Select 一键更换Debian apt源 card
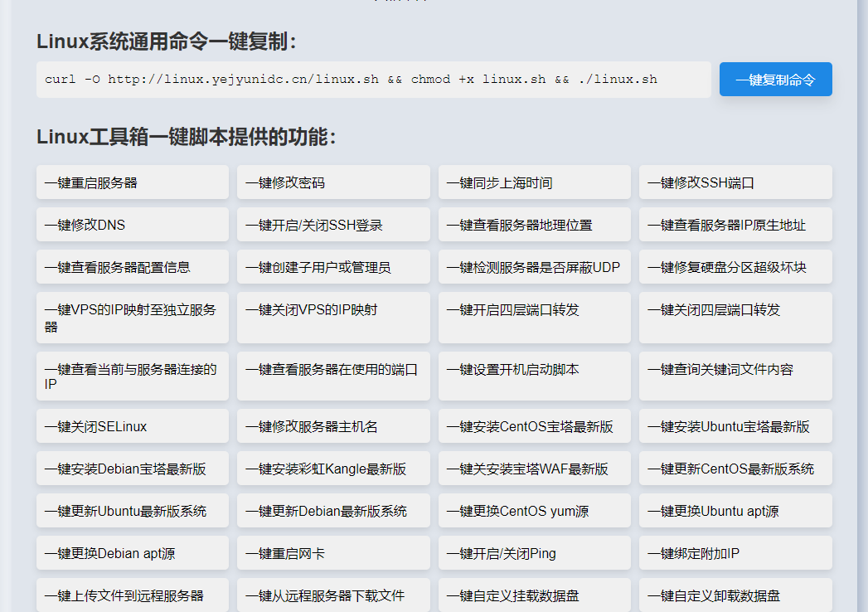Image resolution: width=868 pixels, height=612 pixels. (133, 553)
